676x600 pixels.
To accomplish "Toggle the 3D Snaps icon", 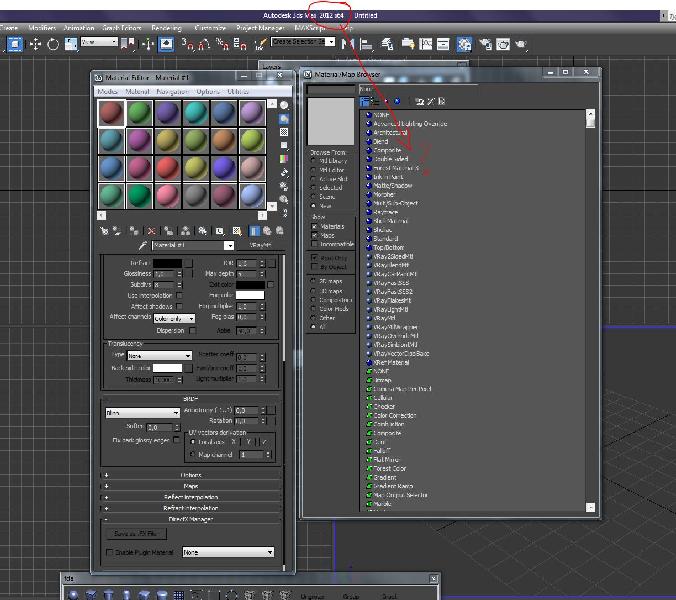I will point(188,44).
